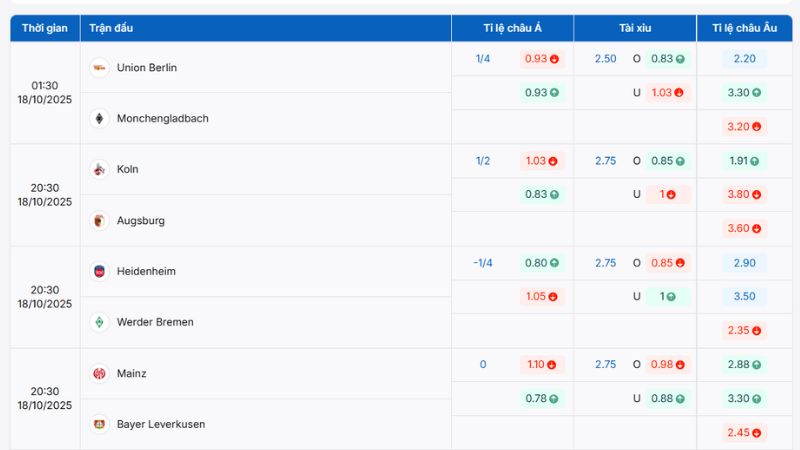Select Heidenheim 0.80 handicap odds
800x450 pixels.
tap(542, 263)
